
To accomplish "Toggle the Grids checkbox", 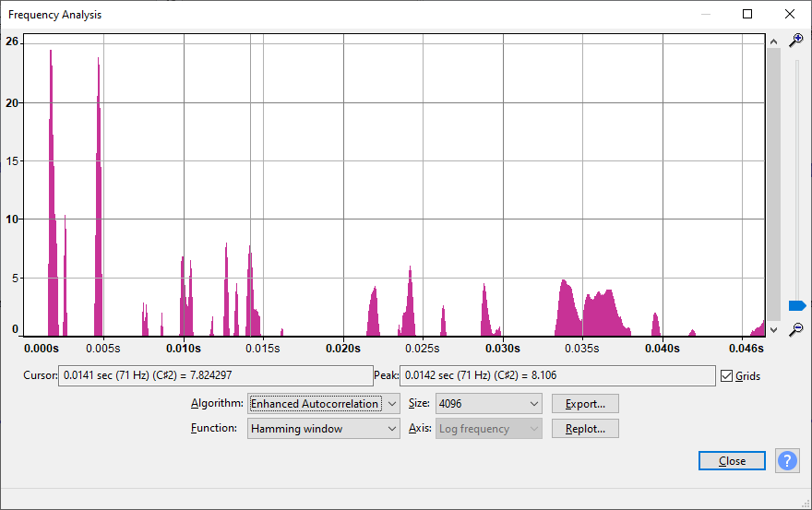I will [x=727, y=376].
